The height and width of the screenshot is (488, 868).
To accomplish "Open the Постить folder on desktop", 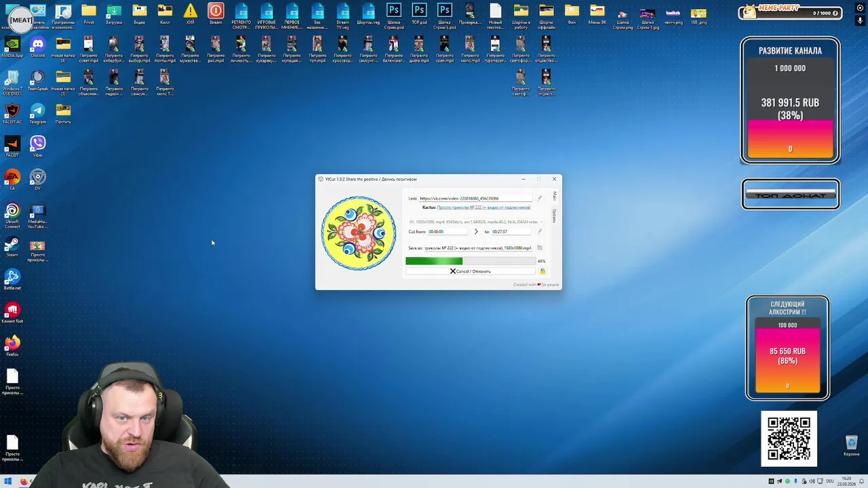I will [x=63, y=113].
